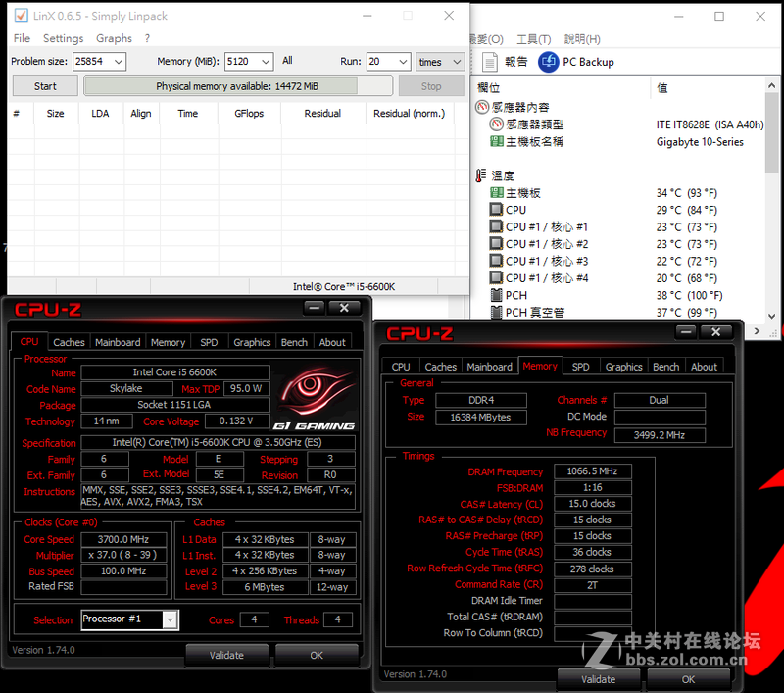The width and height of the screenshot is (784, 693).
Task: Click the motherboard icon next to Gigabyte 10-Series
Action: point(499,140)
